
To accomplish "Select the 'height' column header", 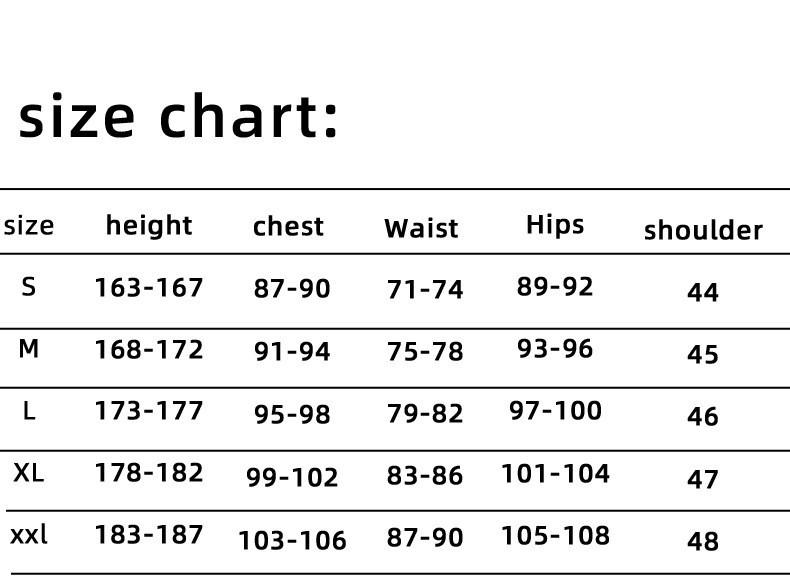I will 149,225.
